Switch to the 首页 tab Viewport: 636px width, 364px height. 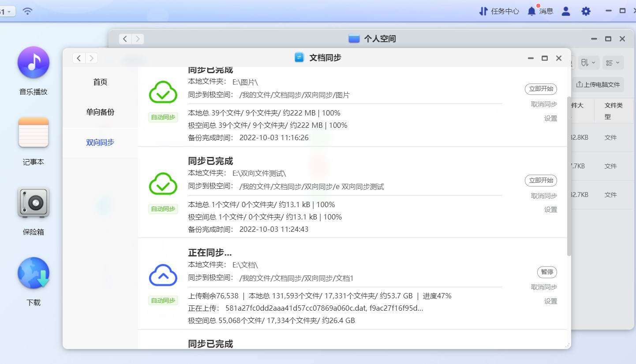100,82
